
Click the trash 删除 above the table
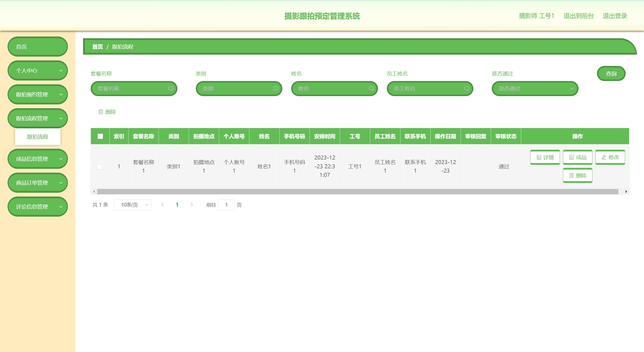[107, 112]
